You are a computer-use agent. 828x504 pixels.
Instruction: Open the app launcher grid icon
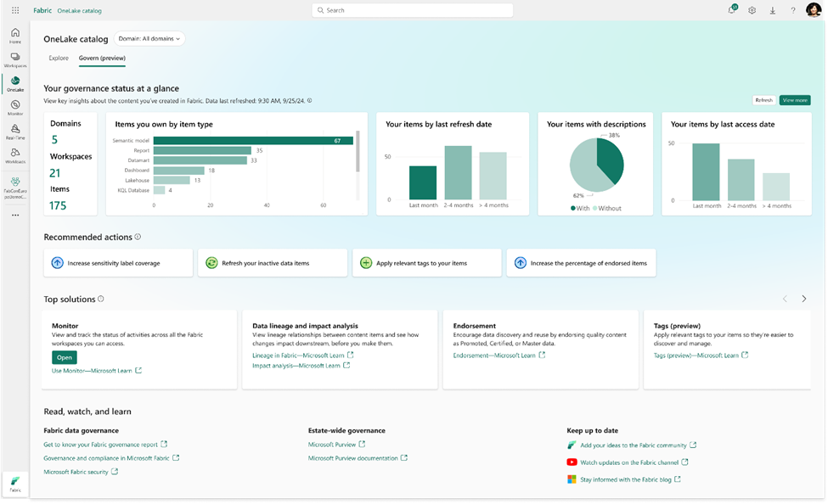click(x=15, y=10)
